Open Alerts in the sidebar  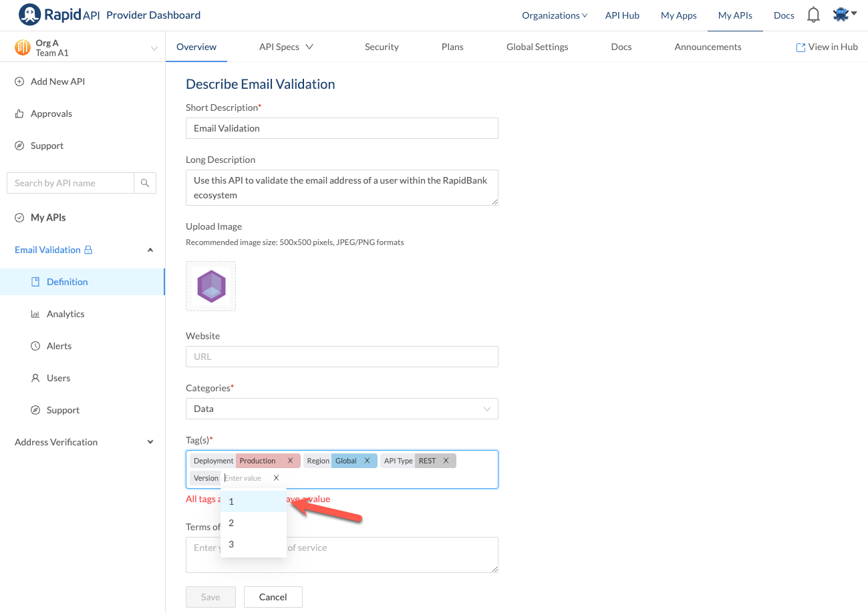pyautogui.click(x=59, y=346)
